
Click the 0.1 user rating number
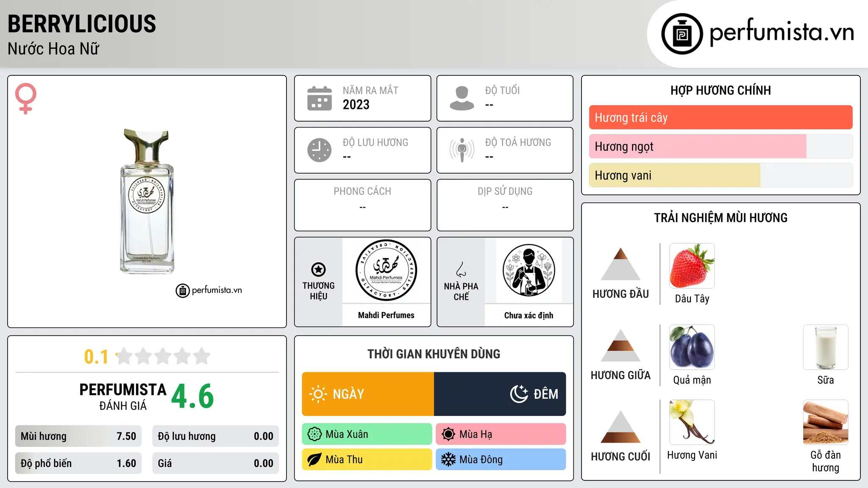(x=96, y=357)
